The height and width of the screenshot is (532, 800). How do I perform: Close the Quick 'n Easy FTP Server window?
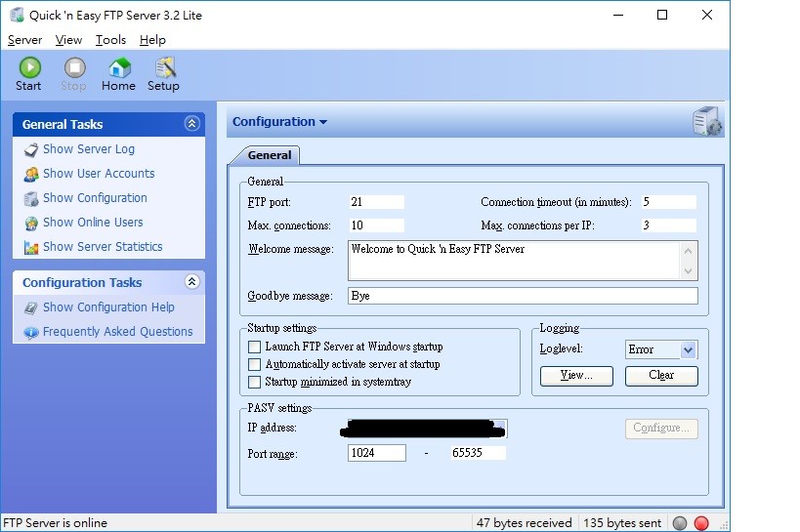(706, 15)
